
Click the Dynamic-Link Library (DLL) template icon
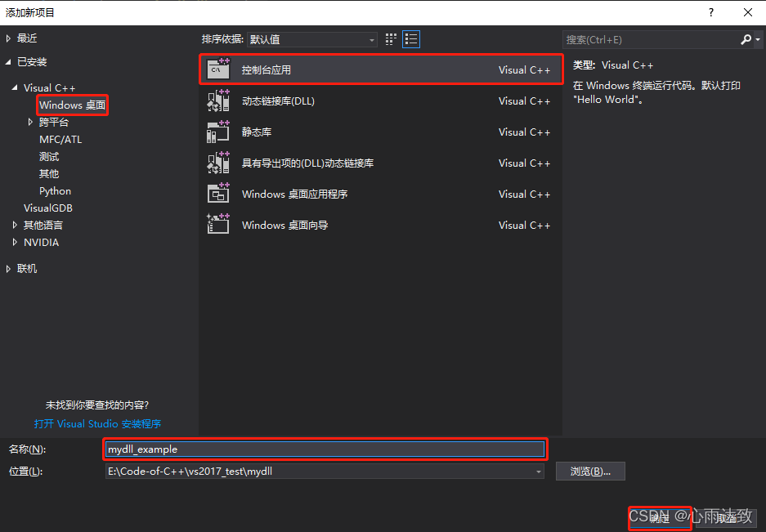pos(218,101)
